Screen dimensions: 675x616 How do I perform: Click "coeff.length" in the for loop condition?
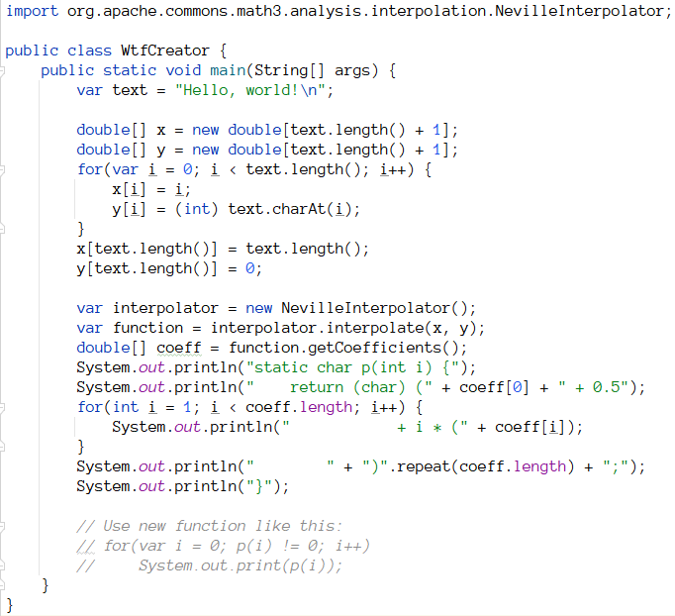(x=299, y=407)
